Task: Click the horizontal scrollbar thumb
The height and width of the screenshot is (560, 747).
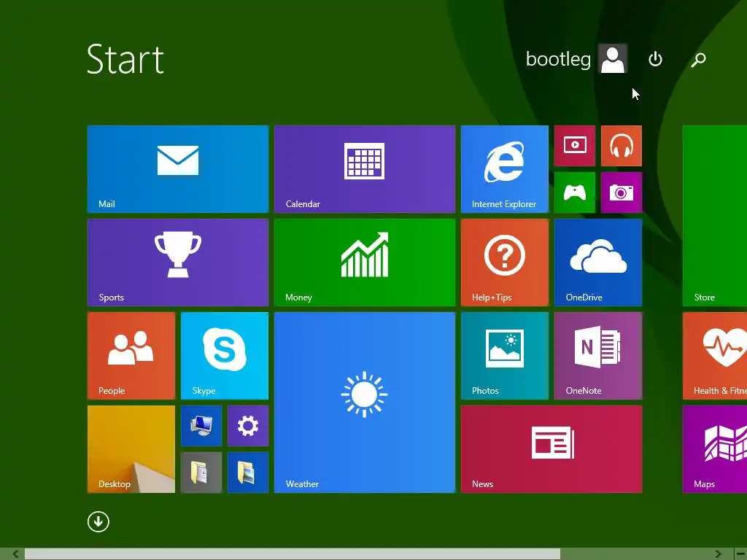Action: click(293, 554)
